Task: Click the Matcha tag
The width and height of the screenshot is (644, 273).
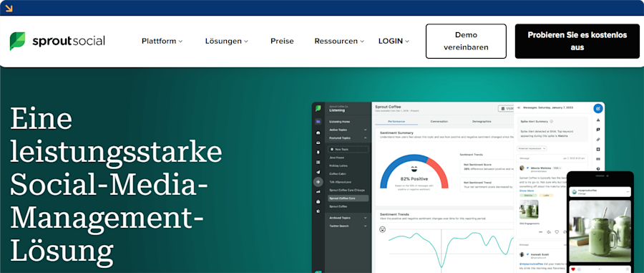Action: [527, 196]
